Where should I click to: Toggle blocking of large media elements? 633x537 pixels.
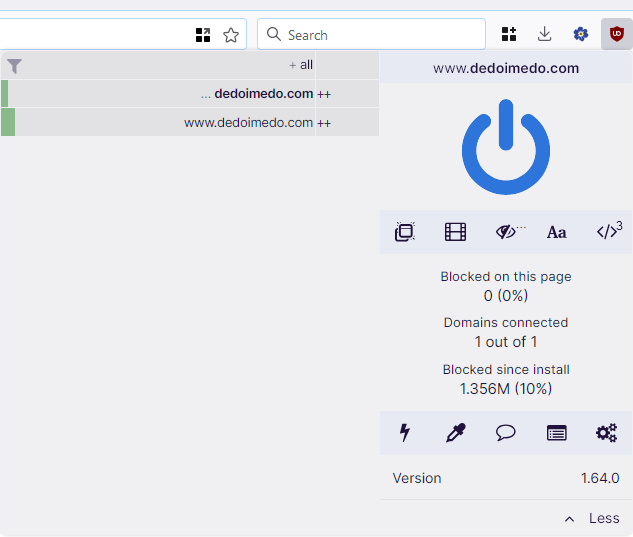click(x=455, y=232)
